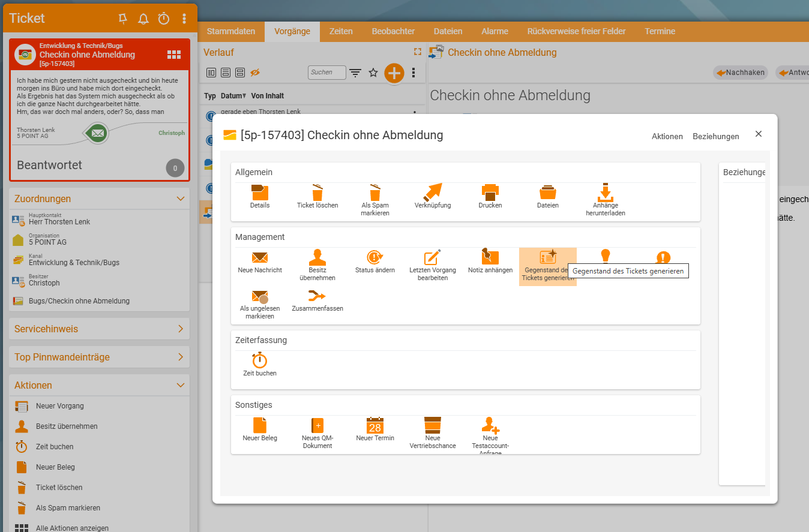Click Neue Nachricht in Management section
Viewport: 809px width, 532px height.
click(260, 262)
